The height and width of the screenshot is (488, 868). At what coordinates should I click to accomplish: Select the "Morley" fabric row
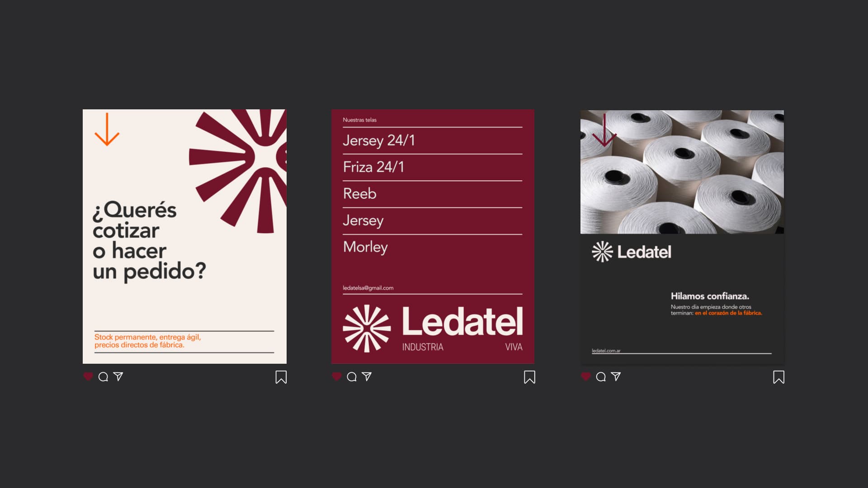433,247
